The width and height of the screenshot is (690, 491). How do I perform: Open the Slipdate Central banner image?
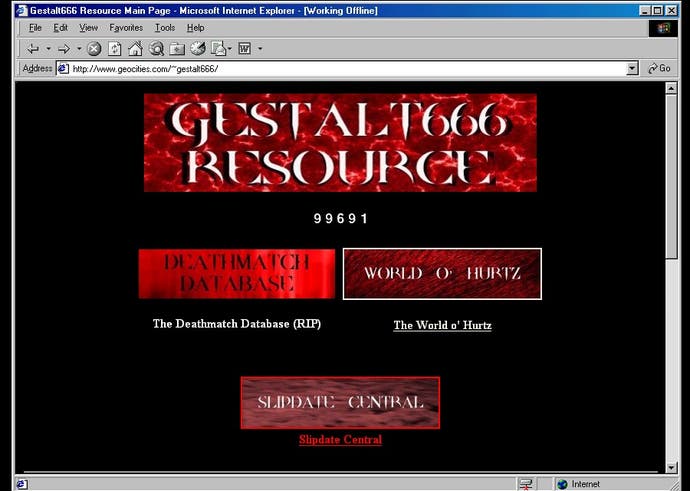click(x=340, y=403)
